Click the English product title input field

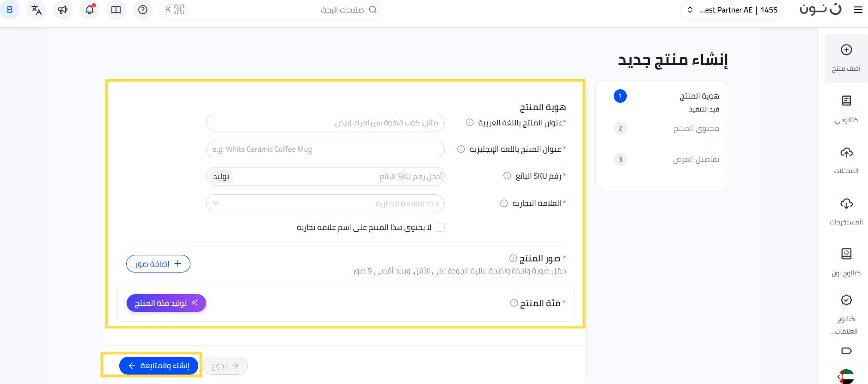[x=325, y=149]
